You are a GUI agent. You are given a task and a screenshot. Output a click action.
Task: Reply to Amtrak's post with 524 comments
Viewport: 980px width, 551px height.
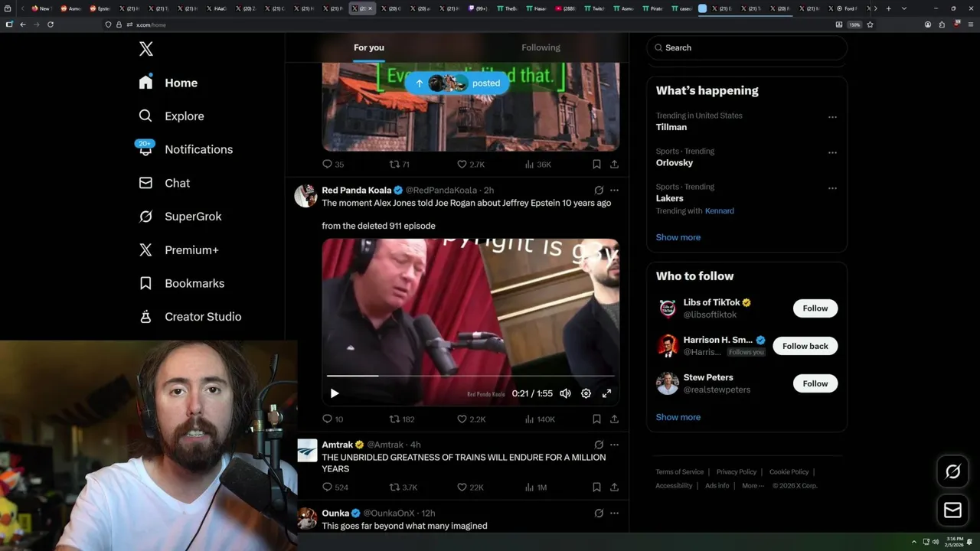click(x=335, y=487)
